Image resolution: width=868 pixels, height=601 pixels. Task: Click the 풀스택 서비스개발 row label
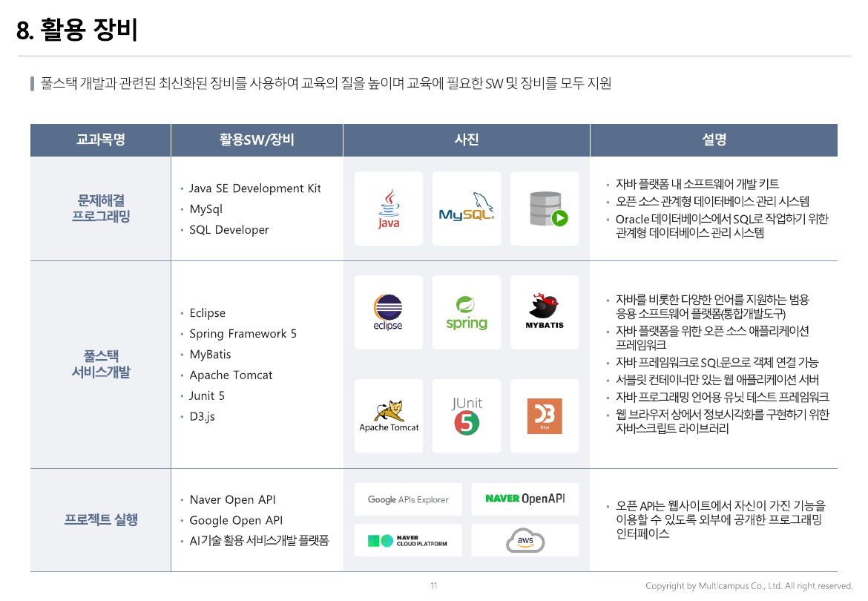(x=100, y=364)
